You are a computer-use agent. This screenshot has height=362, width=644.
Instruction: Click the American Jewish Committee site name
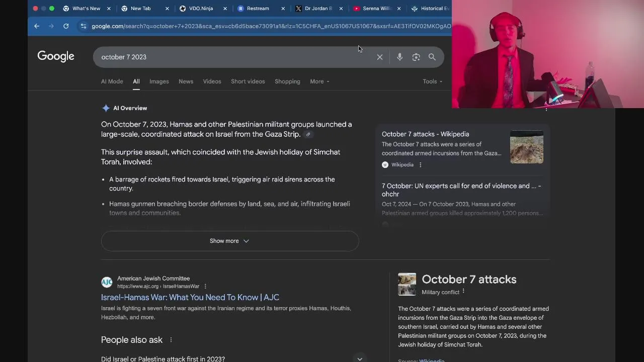(x=153, y=279)
